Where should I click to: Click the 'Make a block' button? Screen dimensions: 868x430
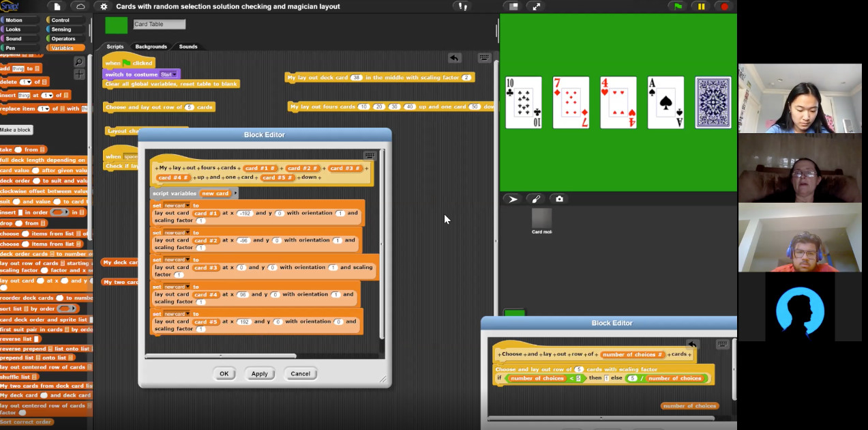tap(16, 130)
